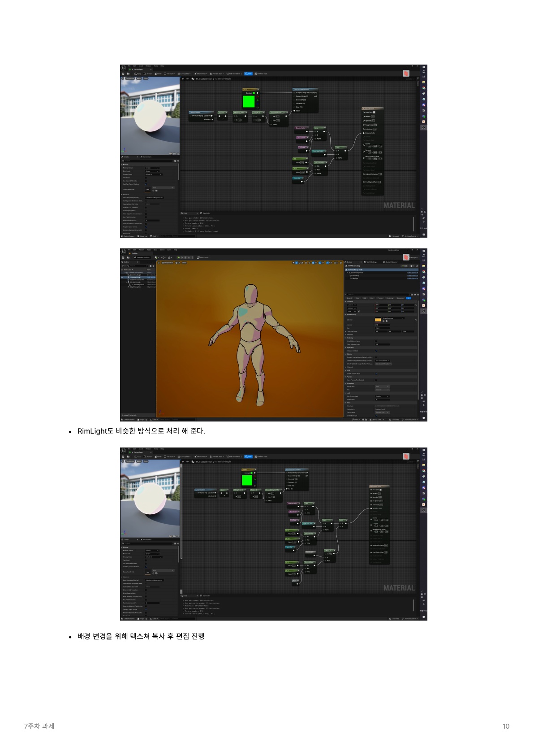Click the Chrome taskbar icon beside the level editor
Screen dimensions: 534x756
coord(423,271)
